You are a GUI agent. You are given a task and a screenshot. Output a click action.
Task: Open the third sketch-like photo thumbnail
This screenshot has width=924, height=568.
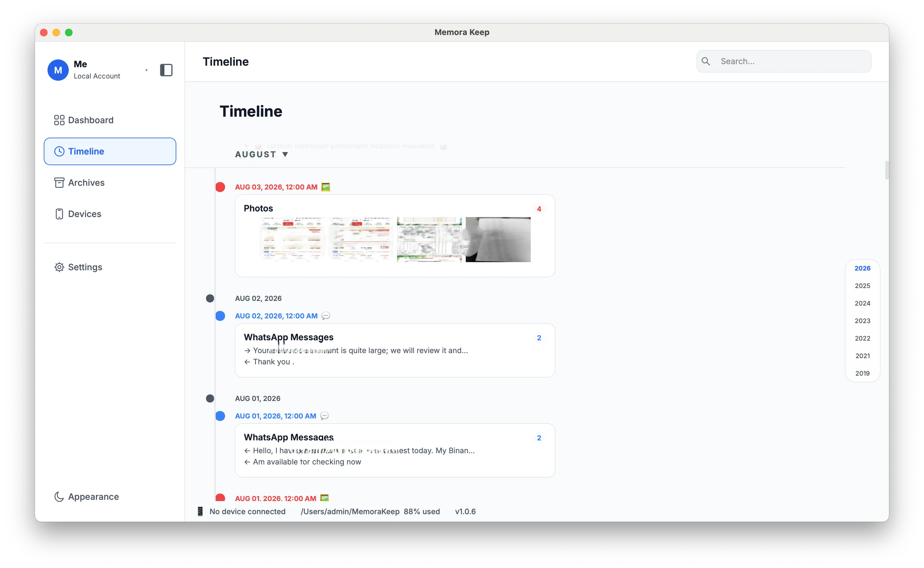[x=429, y=239]
